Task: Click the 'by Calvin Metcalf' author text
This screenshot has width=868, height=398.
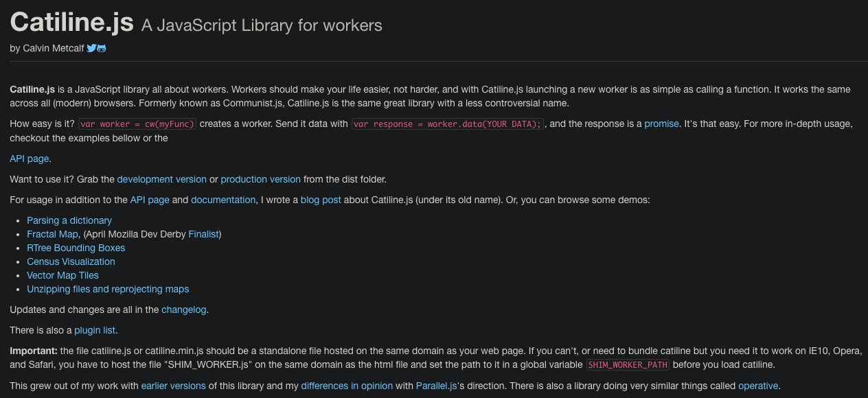Action: [47, 48]
